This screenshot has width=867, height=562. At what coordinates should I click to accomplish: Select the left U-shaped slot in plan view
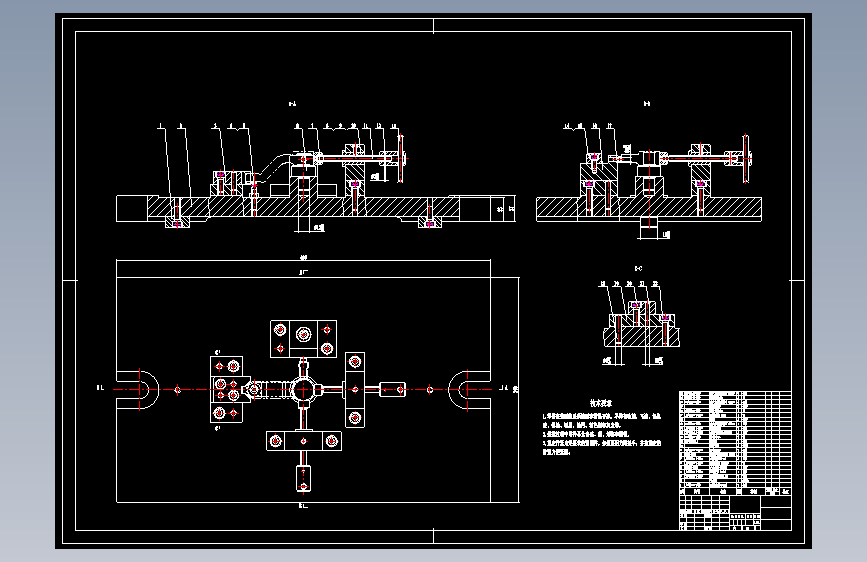pyautogui.click(x=138, y=390)
